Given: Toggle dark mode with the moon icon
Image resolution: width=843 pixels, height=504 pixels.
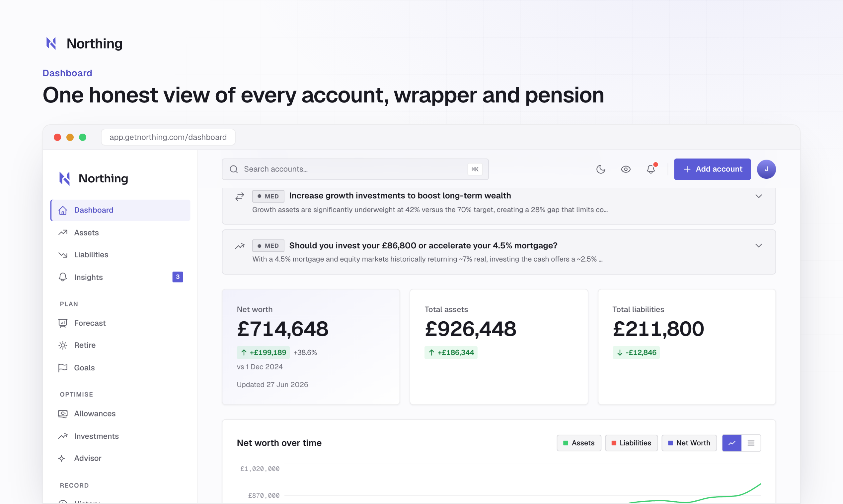Looking at the screenshot, I should click(601, 169).
